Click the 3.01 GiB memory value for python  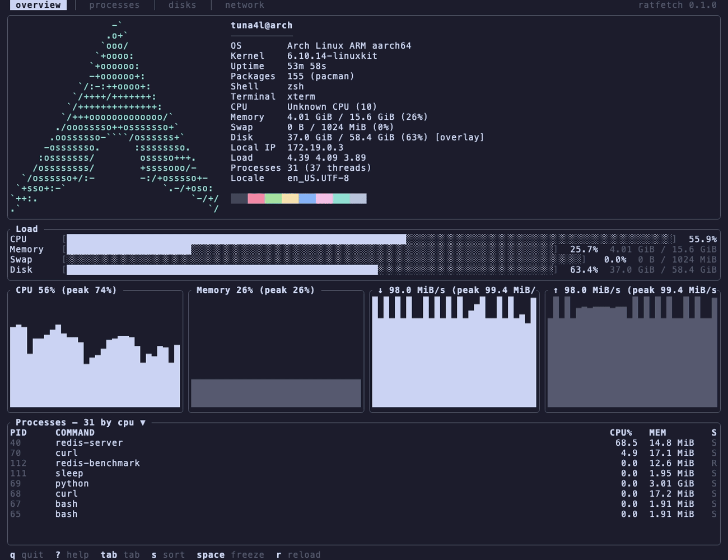click(672, 483)
